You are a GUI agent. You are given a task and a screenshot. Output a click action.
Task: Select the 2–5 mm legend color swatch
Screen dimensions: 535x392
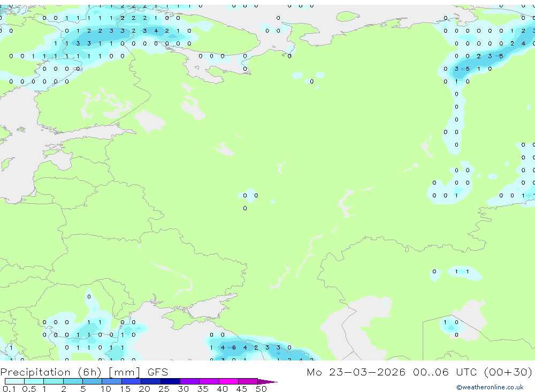click(x=73, y=381)
